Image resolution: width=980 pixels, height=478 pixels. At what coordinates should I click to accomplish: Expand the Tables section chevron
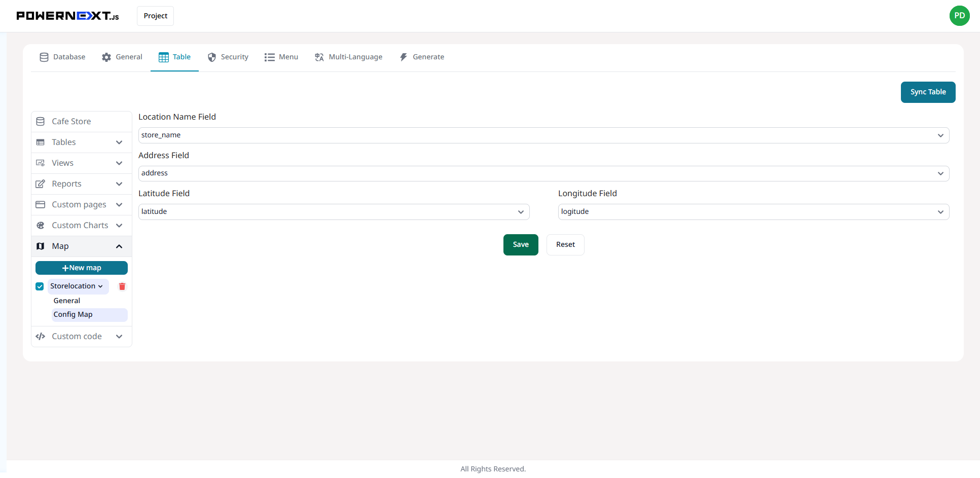pos(119,142)
